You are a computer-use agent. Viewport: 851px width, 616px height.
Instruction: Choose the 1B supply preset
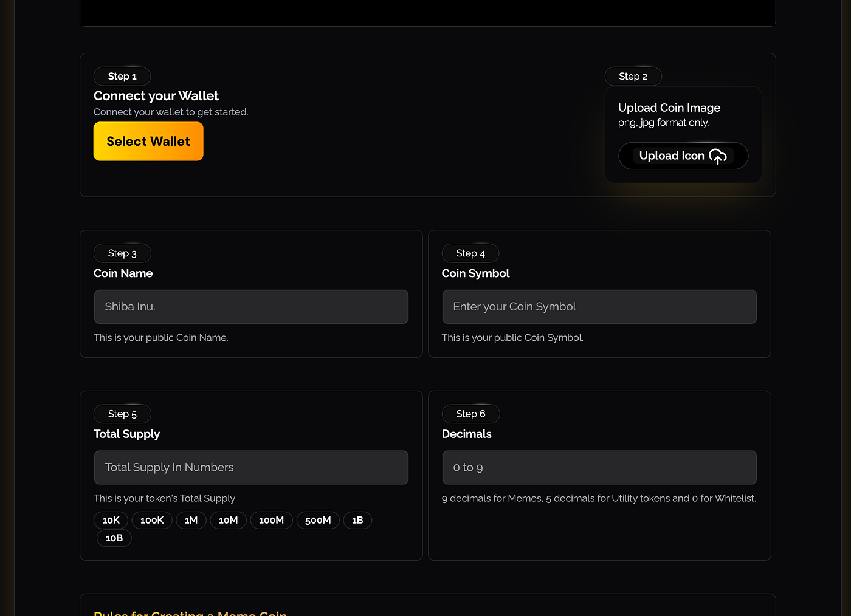click(357, 521)
